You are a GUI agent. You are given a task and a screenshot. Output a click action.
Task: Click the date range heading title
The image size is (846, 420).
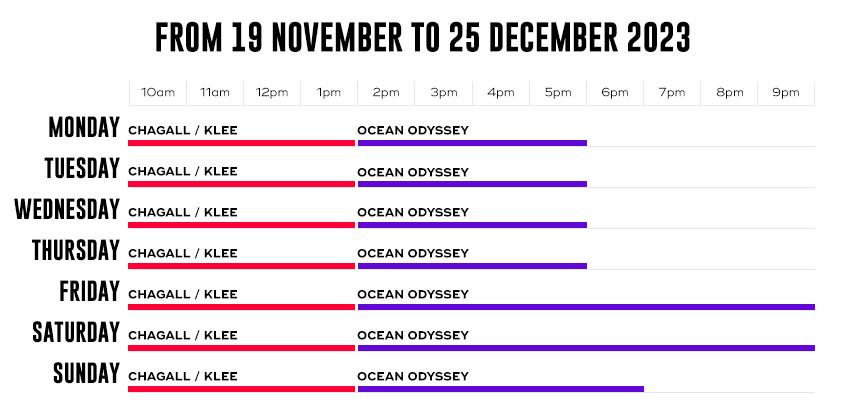423,38
